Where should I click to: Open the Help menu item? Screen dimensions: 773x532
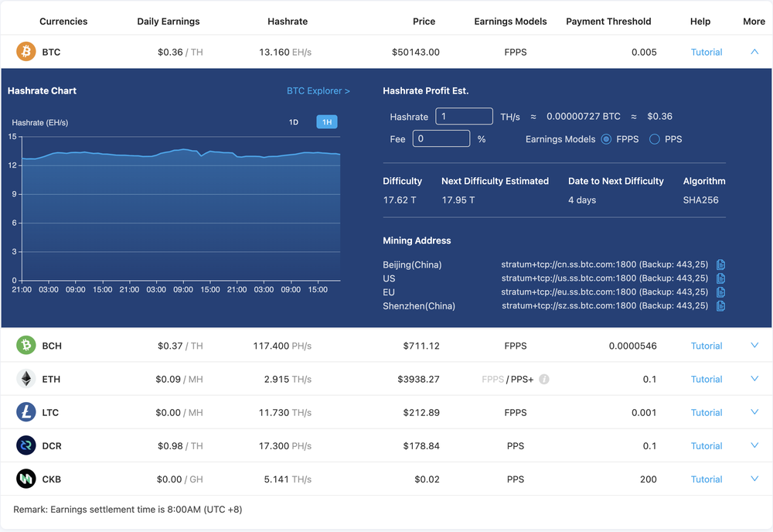tap(700, 21)
